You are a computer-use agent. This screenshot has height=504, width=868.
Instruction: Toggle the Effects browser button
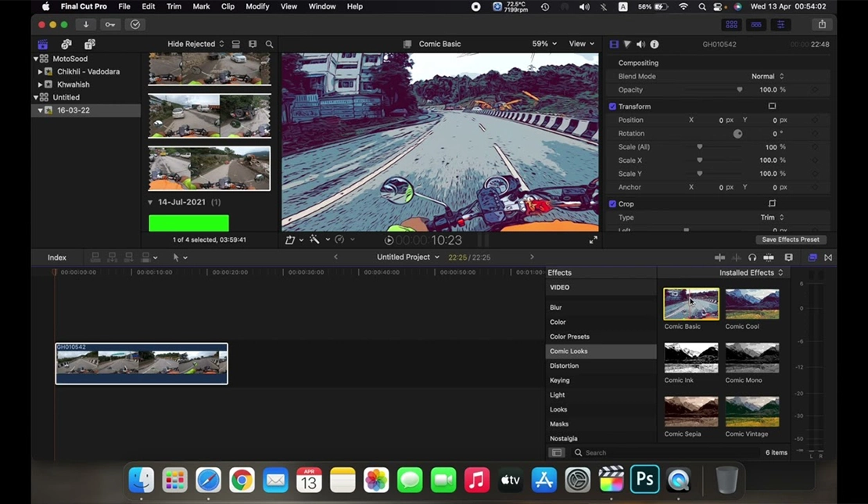click(812, 257)
